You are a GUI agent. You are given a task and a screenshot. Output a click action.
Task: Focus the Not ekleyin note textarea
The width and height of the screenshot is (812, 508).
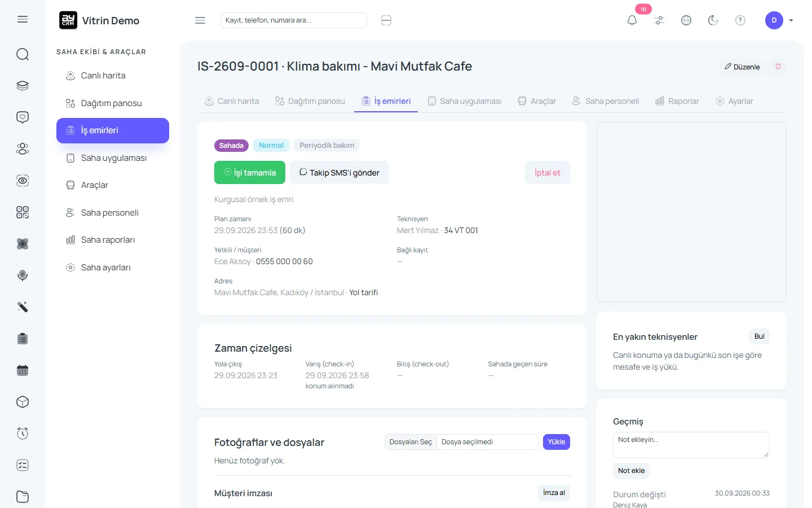coord(691,445)
